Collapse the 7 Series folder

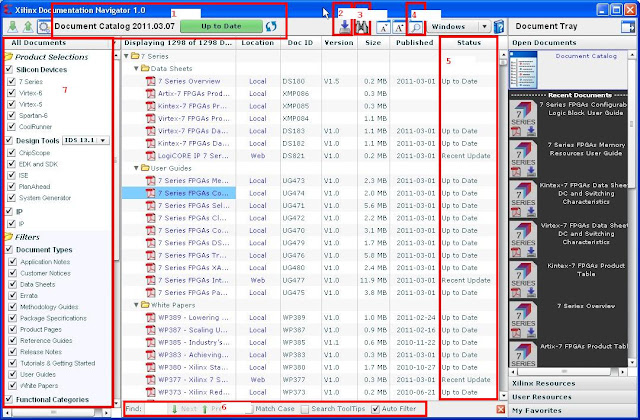click(x=126, y=56)
